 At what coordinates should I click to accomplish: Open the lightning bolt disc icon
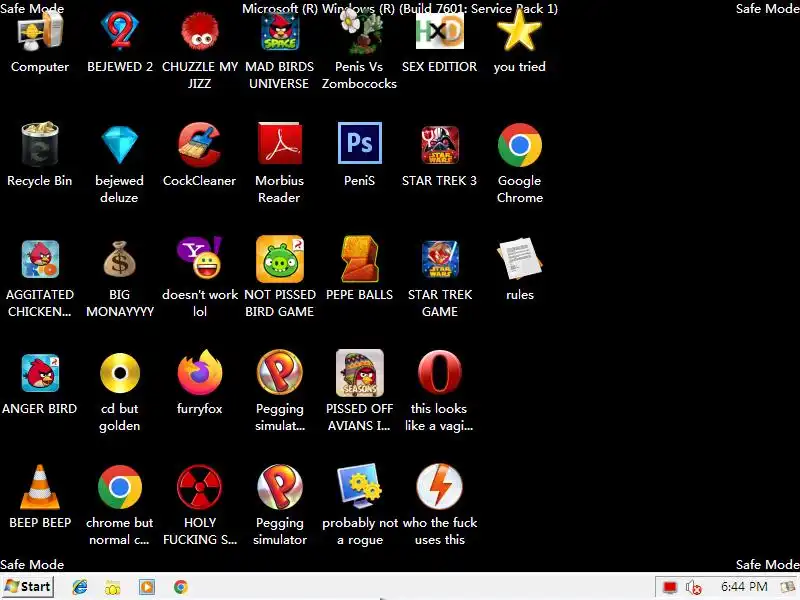click(439, 487)
